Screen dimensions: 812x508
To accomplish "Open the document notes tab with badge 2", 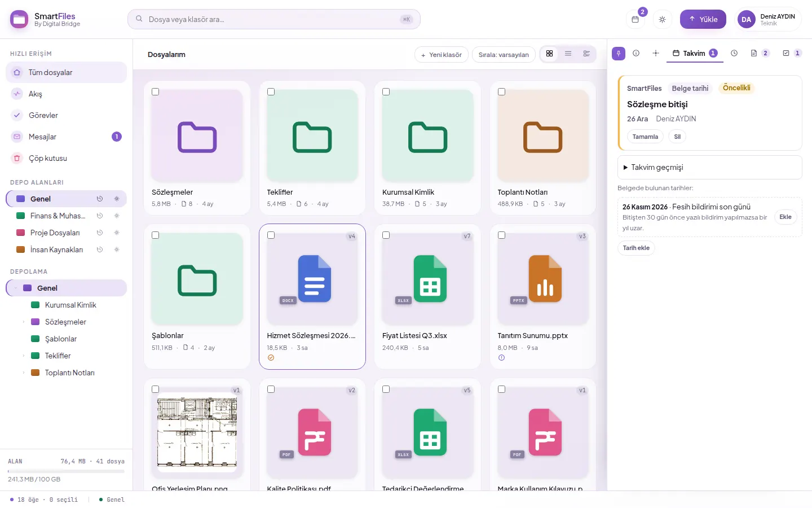I will pos(760,53).
